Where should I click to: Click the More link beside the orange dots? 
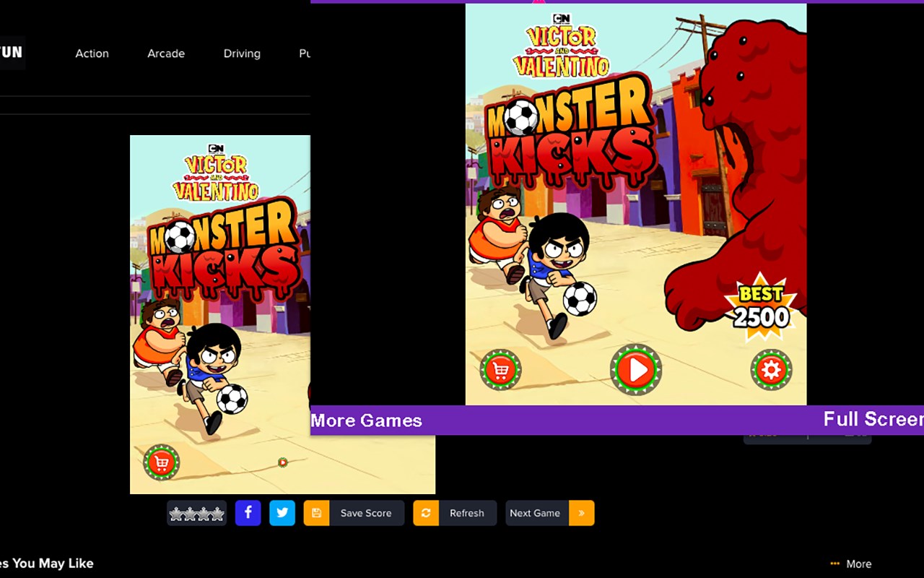859,564
